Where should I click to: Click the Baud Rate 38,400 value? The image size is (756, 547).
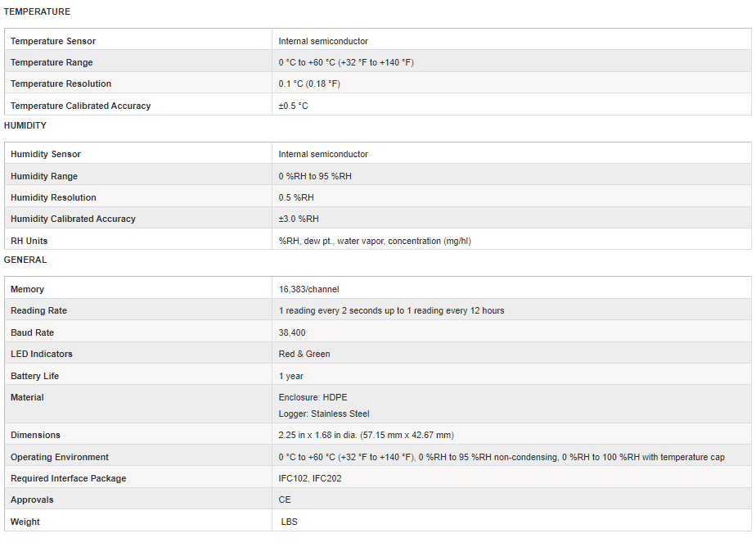coord(292,332)
